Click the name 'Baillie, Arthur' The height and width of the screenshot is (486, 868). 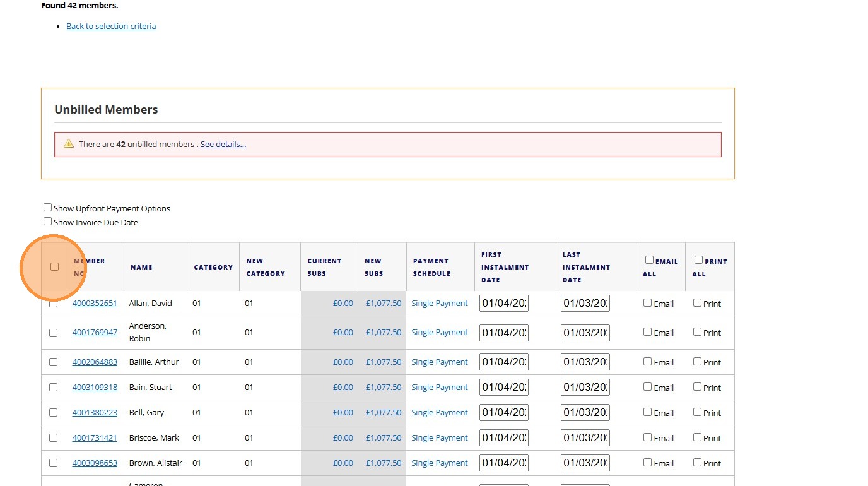[x=154, y=362]
